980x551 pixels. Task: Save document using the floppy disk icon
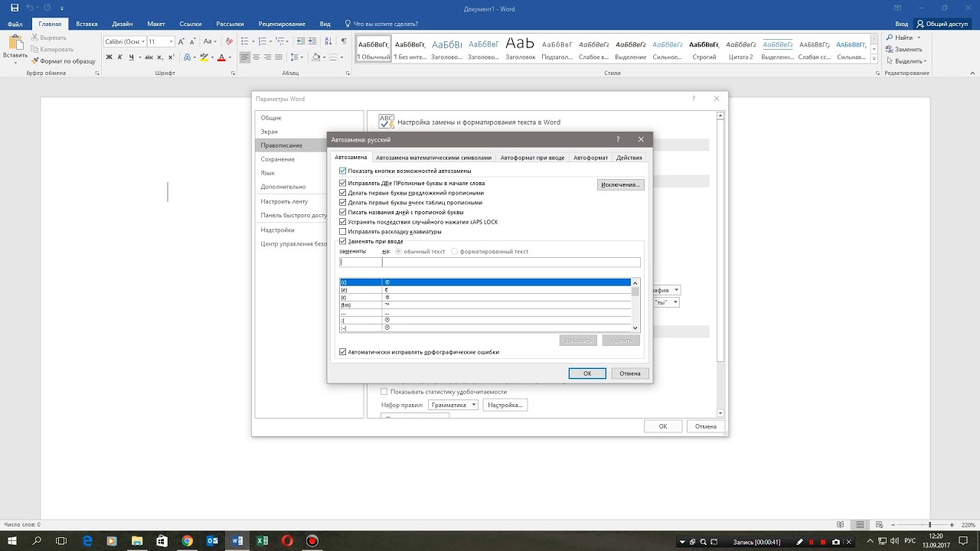(14, 8)
